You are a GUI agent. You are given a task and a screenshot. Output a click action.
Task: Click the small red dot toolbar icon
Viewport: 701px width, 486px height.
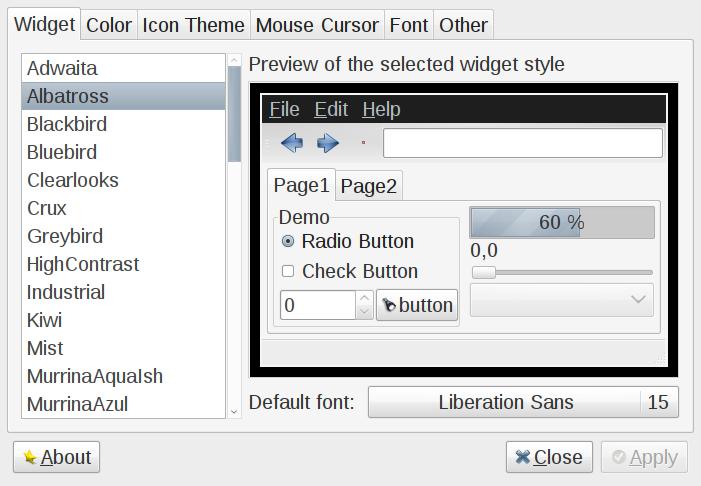(363, 143)
